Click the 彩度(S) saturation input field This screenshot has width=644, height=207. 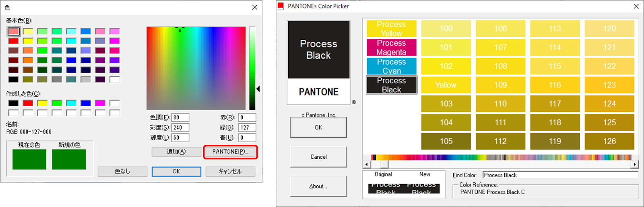(x=180, y=127)
